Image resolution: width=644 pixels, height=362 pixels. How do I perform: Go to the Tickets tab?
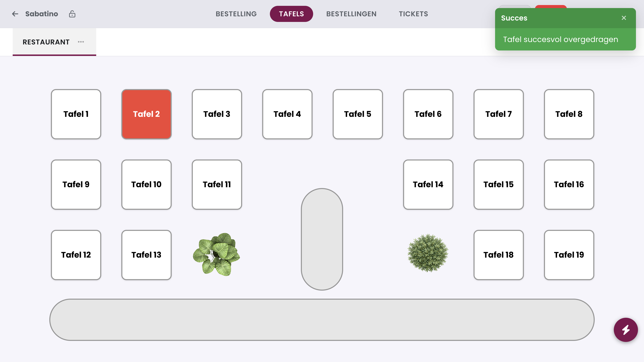[414, 14]
